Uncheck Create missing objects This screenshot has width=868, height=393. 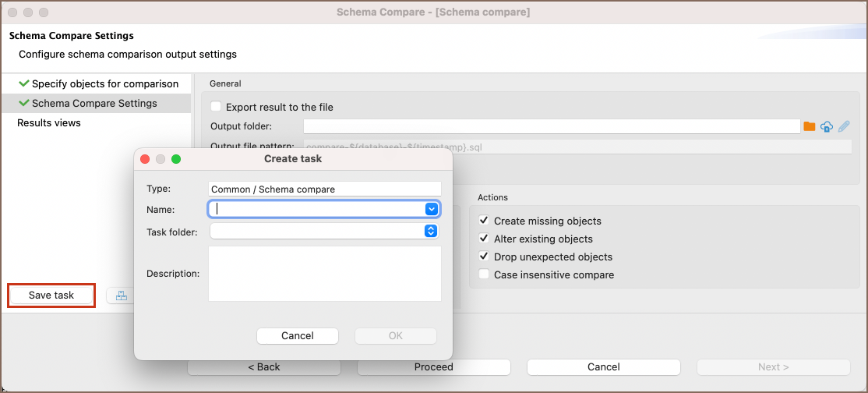pos(484,221)
